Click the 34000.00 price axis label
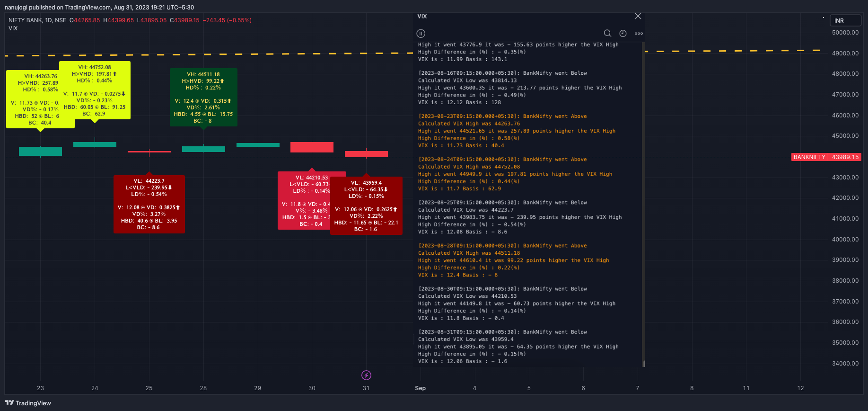Viewport: 868px width, 411px height. click(x=845, y=364)
